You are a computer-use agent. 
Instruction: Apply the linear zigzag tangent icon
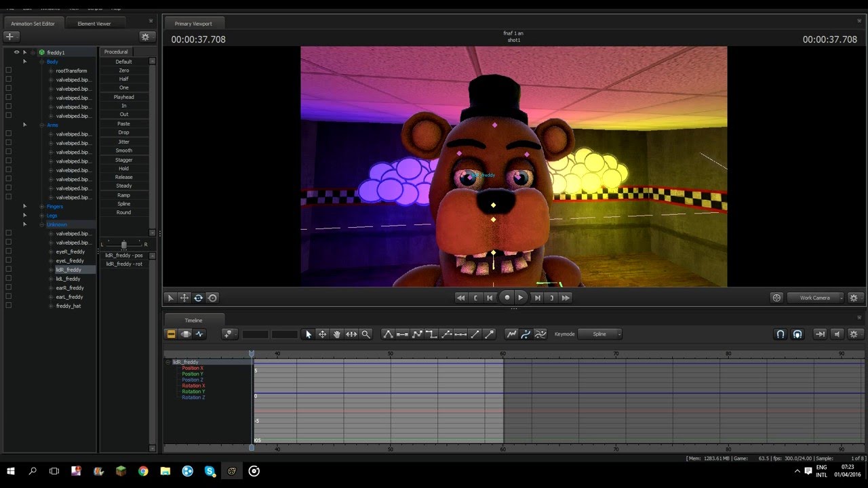(x=417, y=334)
